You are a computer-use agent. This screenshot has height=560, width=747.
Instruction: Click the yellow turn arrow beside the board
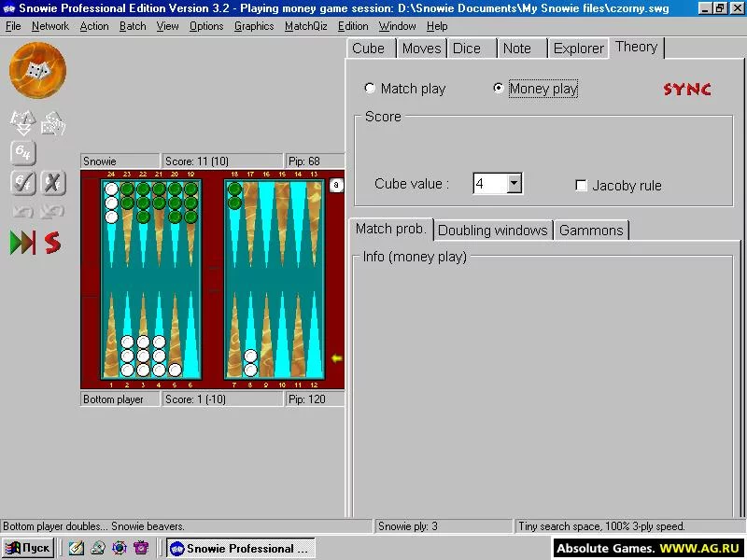click(x=336, y=358)
